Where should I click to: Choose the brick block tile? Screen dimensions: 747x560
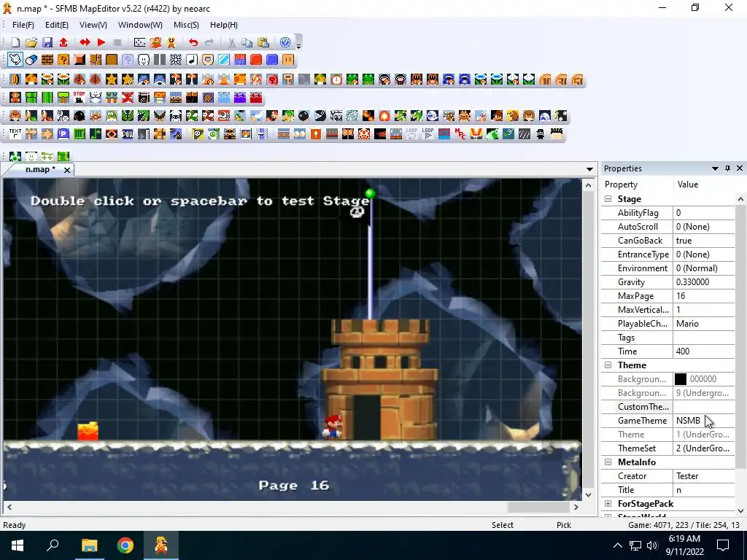click(47, 60)
